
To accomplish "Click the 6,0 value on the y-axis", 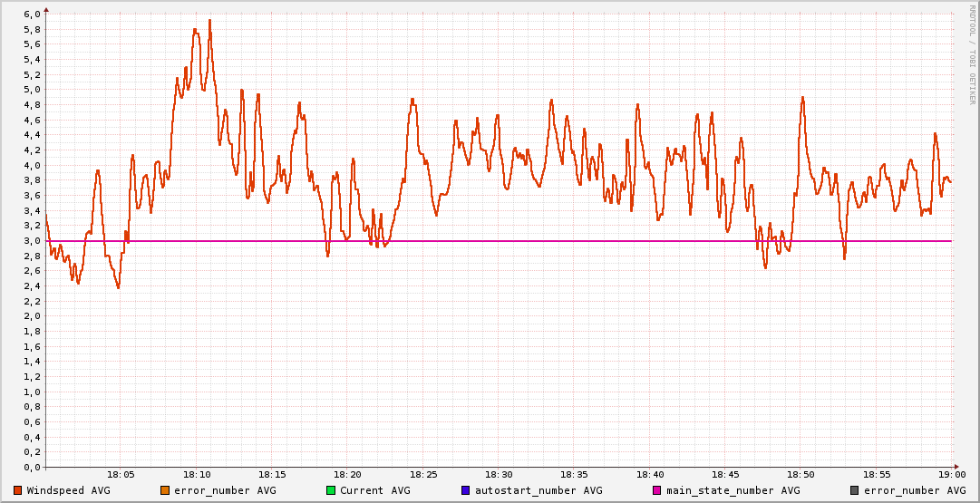I will (x=32, y=15).
